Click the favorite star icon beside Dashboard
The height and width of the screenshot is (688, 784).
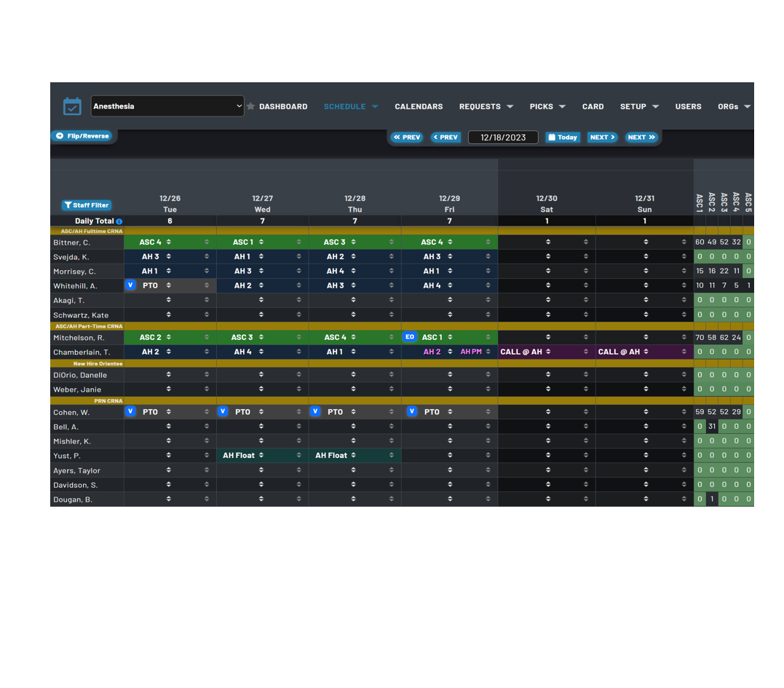pyautogui.click(x=251, y=106)
